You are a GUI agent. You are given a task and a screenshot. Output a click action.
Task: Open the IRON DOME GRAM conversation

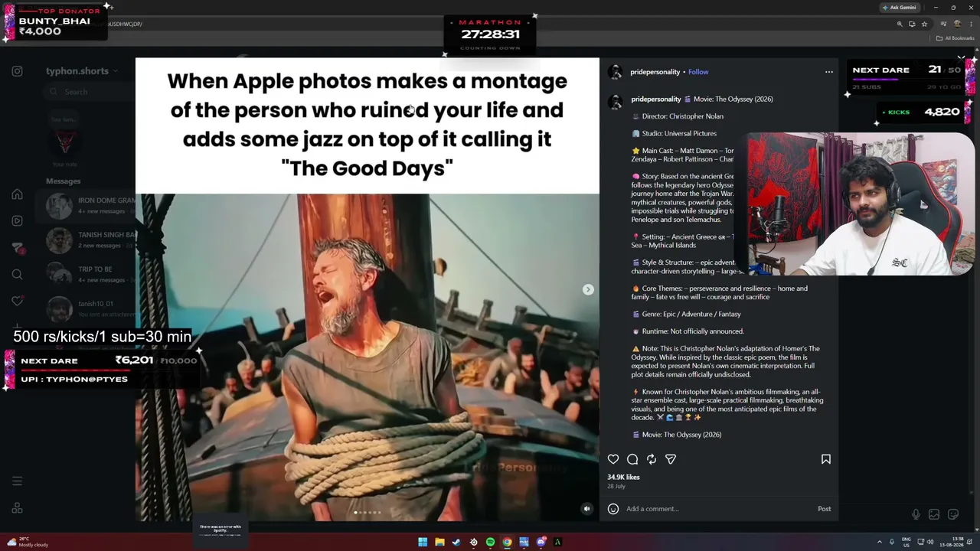pyautogui.click(x=85, y=205)
